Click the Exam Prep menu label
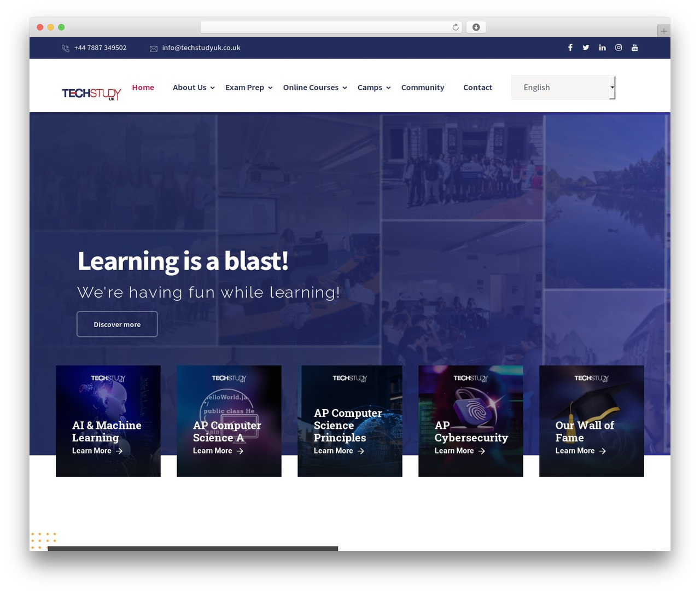 click(x=244, y=88)
